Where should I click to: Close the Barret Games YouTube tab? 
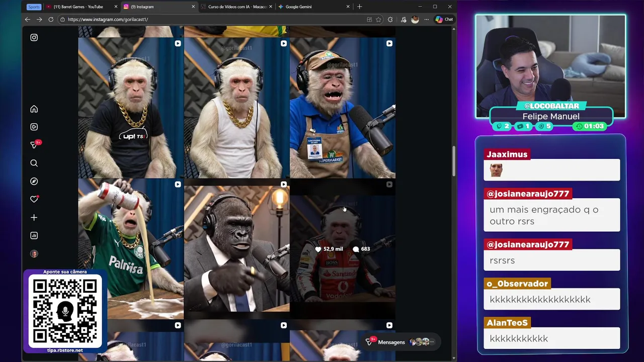tap(116, 7)
